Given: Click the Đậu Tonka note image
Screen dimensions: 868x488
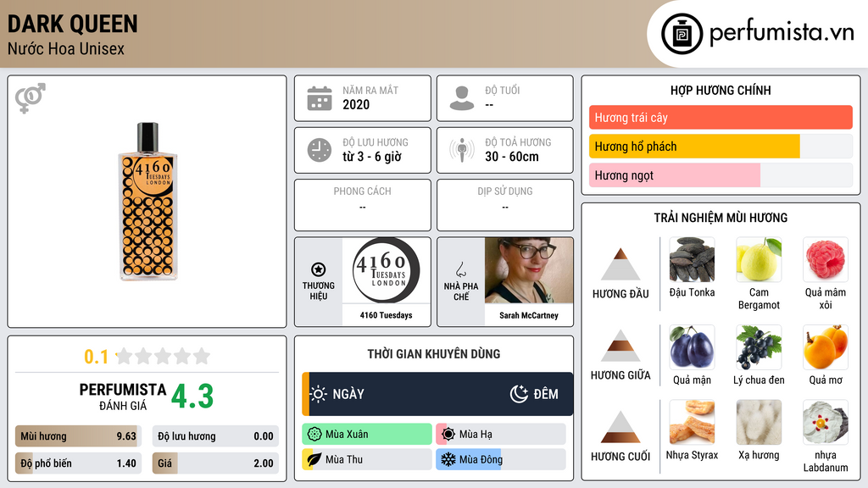Looking at the screenshot, I should (x=692, y=259).
